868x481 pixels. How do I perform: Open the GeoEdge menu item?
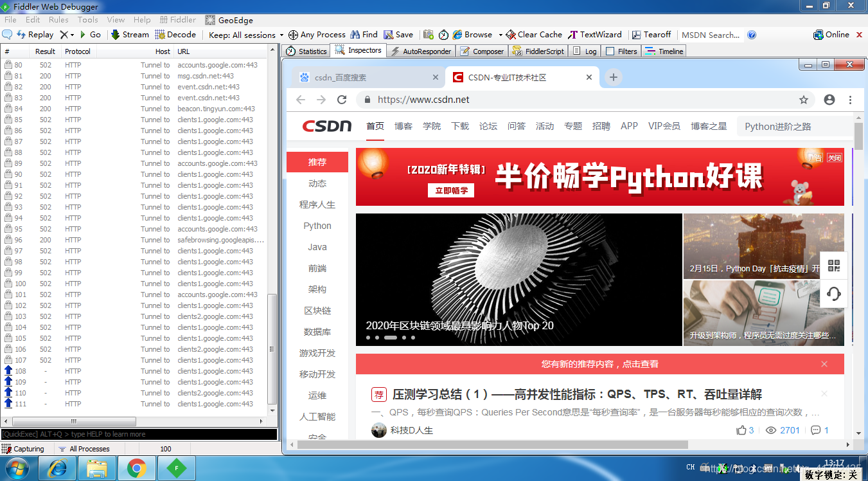[x=229, y=20]
